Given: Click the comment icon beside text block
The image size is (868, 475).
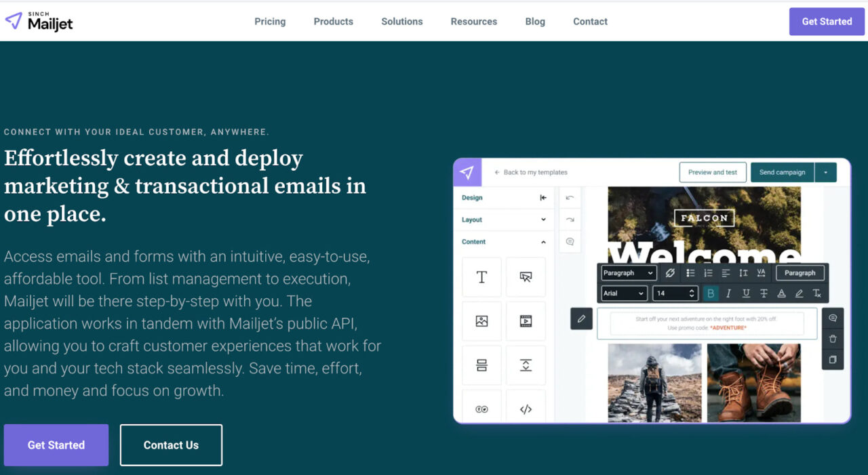Looking at the screenshot, I should (833, 318).
